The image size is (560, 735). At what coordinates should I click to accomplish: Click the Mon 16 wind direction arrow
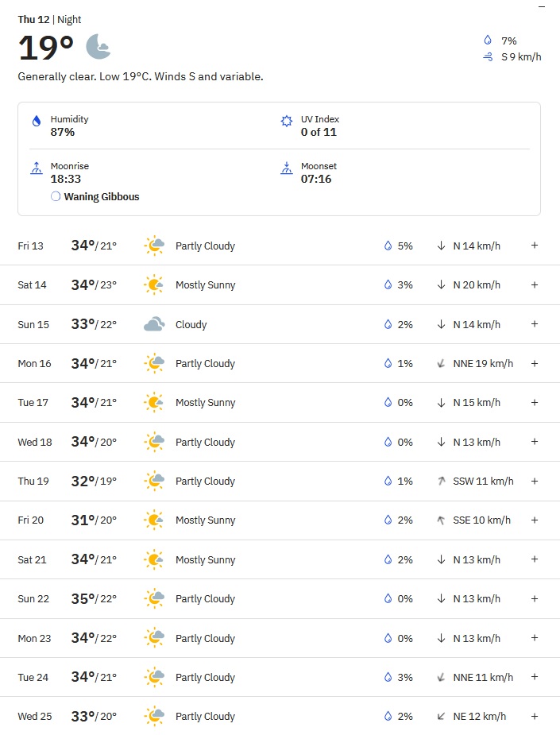pos(441,363)
